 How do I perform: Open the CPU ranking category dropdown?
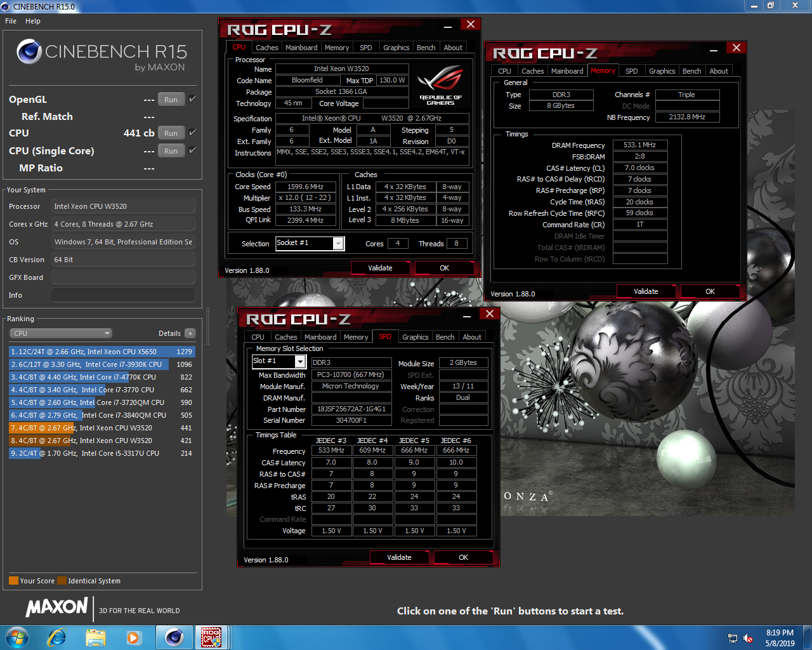click(x=61, y=333)
